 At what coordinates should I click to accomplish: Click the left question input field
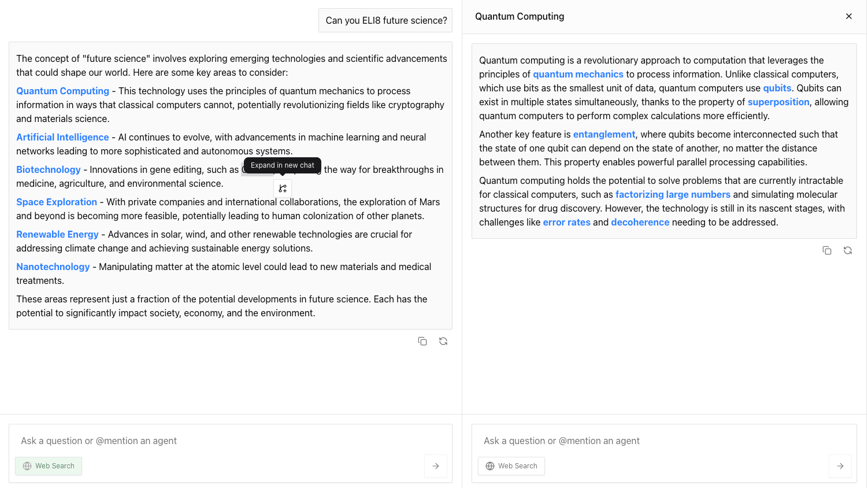pos(173,441)
